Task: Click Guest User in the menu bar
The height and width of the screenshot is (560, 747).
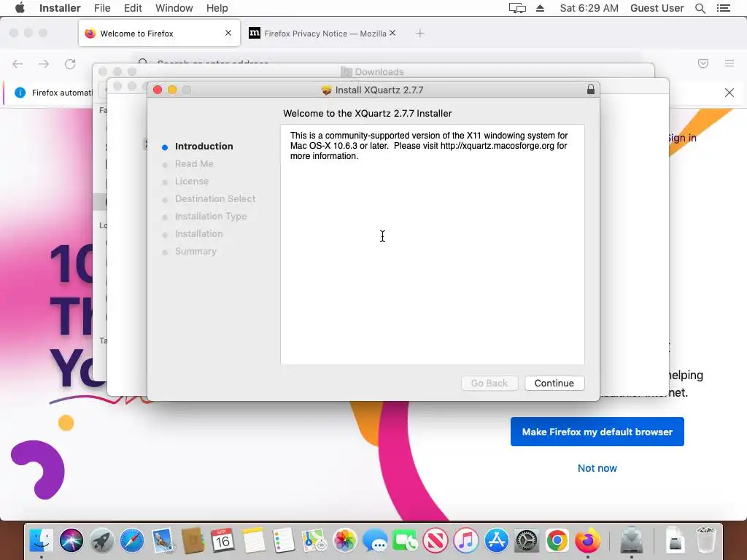Action: 657,8
